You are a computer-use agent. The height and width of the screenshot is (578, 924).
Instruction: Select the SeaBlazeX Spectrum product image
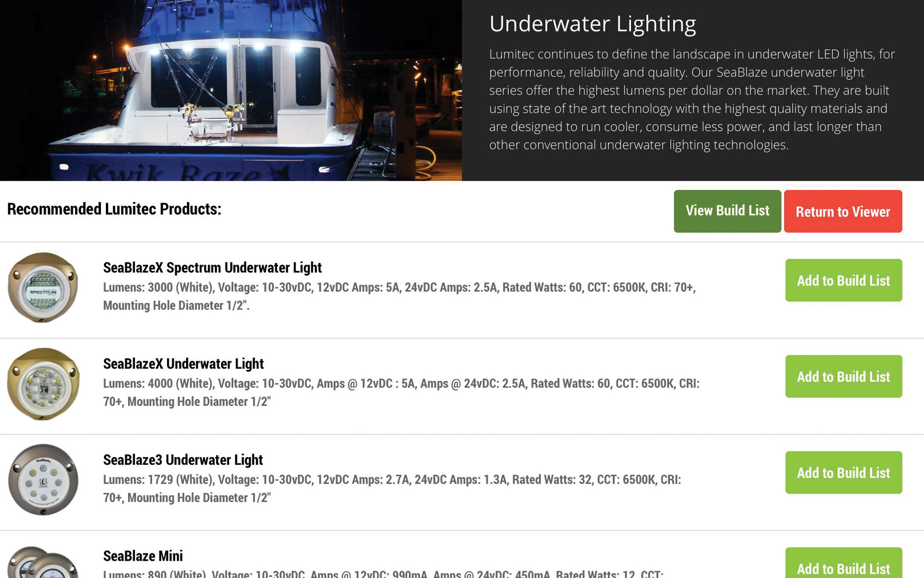click(x=43, y=288)
